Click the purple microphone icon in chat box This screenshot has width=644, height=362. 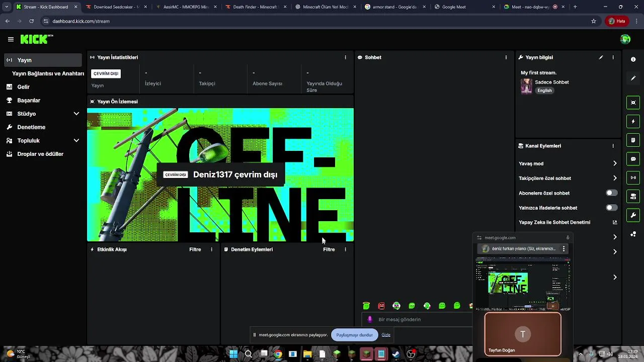click(370, 319)
